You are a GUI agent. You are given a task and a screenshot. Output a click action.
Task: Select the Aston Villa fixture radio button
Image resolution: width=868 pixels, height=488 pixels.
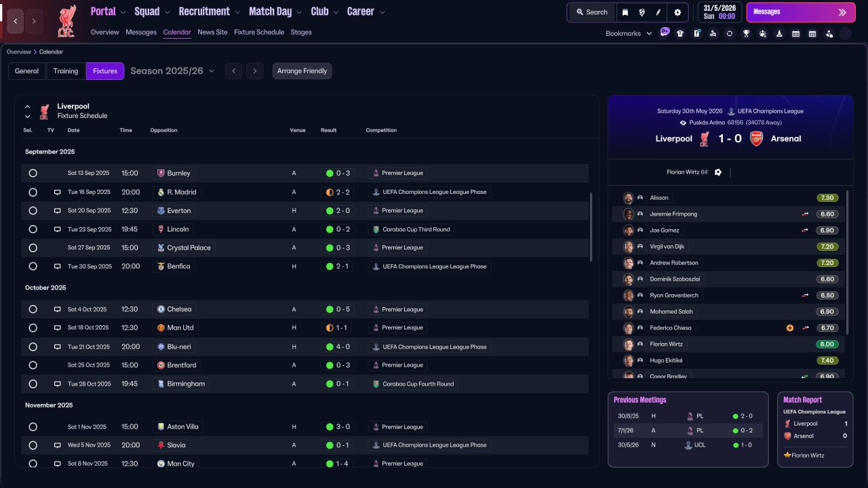(33, 427)
